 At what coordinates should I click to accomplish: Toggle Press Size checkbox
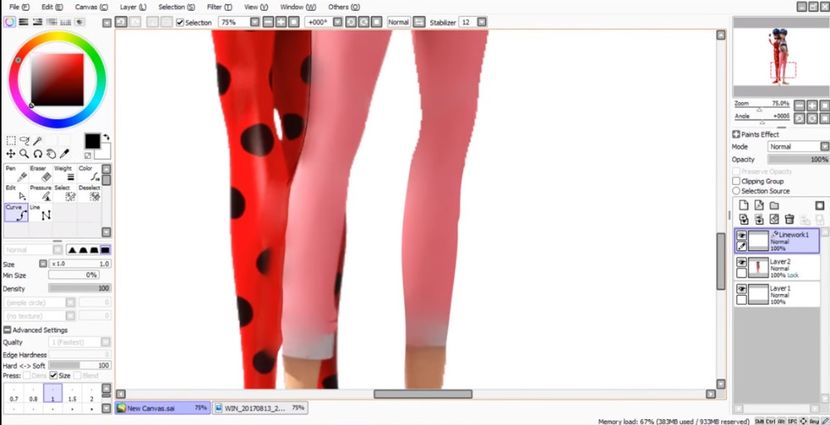(x=53, y=375)
